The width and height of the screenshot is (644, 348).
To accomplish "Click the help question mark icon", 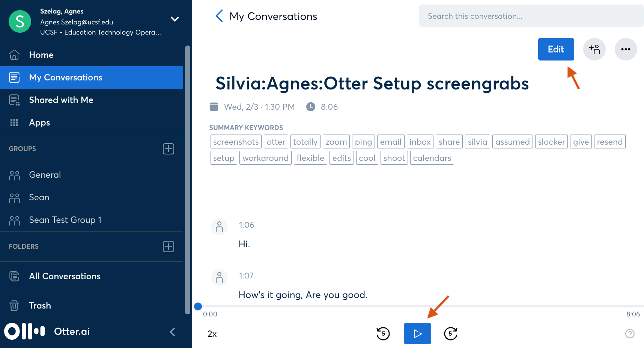I will tap(630, 333).
